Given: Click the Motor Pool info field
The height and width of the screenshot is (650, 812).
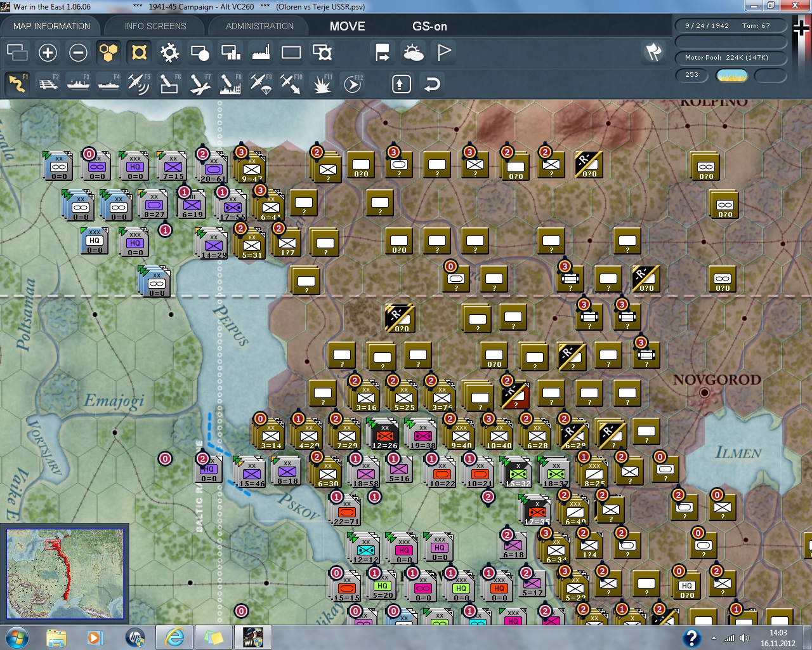Looking at the screenshot, I should [731, 58].
